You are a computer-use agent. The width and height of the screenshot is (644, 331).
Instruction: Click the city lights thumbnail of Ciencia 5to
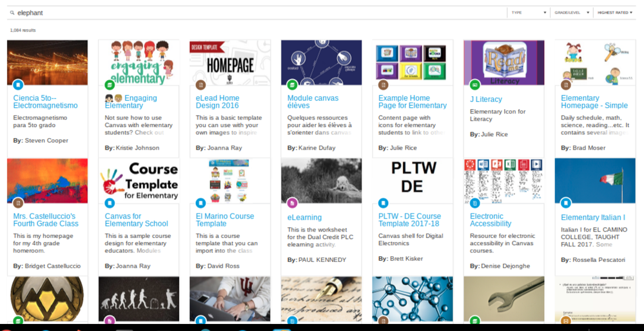coord(47,63)
